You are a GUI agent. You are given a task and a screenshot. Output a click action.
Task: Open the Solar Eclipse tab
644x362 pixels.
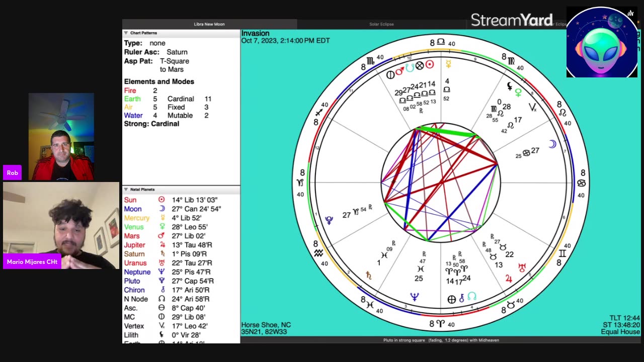[381, 24]
